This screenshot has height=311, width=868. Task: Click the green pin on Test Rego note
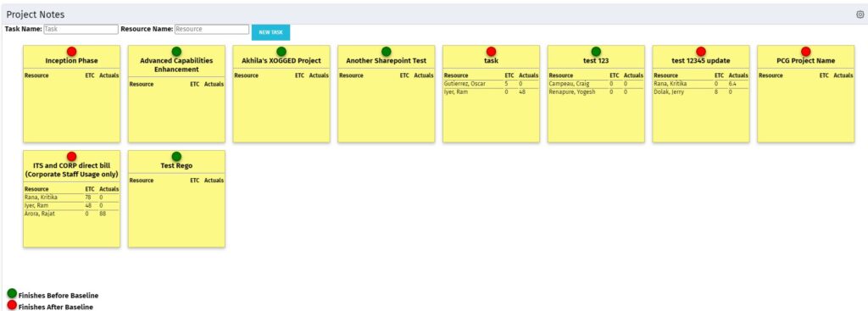click(176, 157)
